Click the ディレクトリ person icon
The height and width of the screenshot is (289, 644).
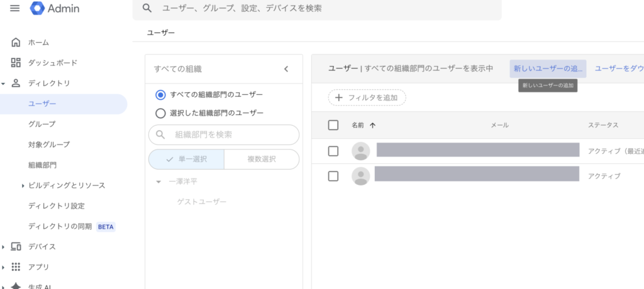point(16,83)
